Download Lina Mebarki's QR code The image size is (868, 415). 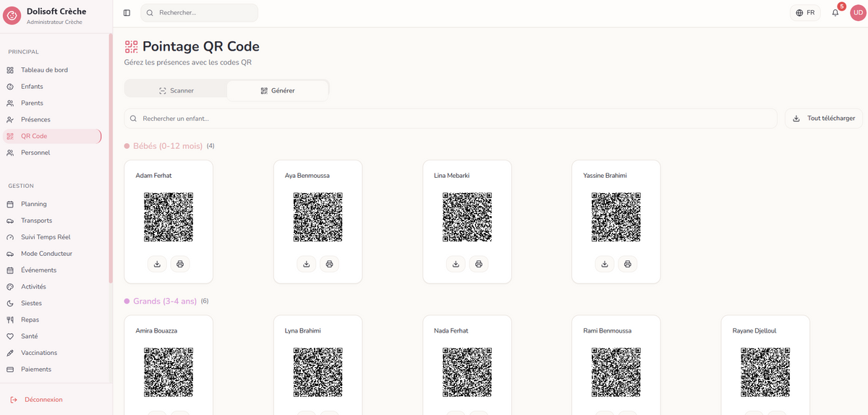tap(456, 264)
